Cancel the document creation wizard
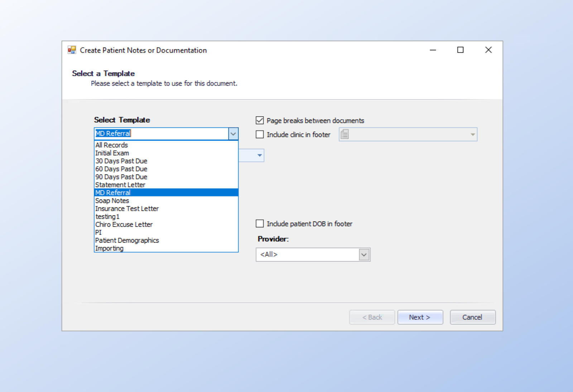 coord(472,317)
